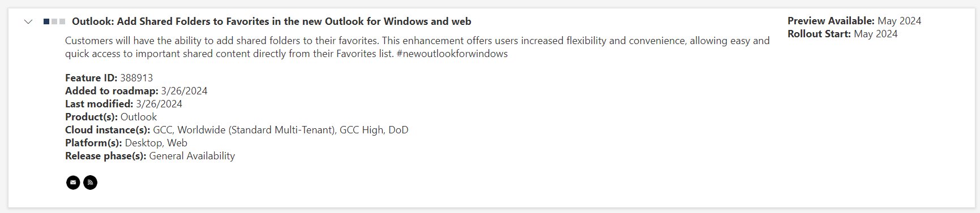Click the GCC cloud instance value
Image resolution: width=980 pixels, height=213 pixels.
pos(163,130)
